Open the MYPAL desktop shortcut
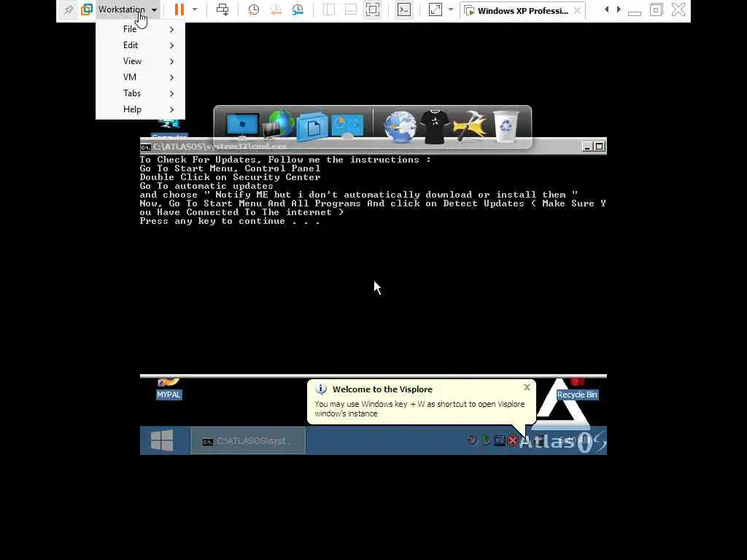The height and width of the screenshot is (560, 747). (x=169, y=389)
